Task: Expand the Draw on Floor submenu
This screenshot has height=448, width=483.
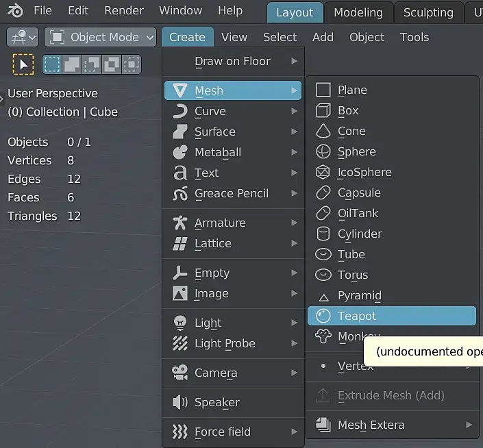Action: (233, 61)
